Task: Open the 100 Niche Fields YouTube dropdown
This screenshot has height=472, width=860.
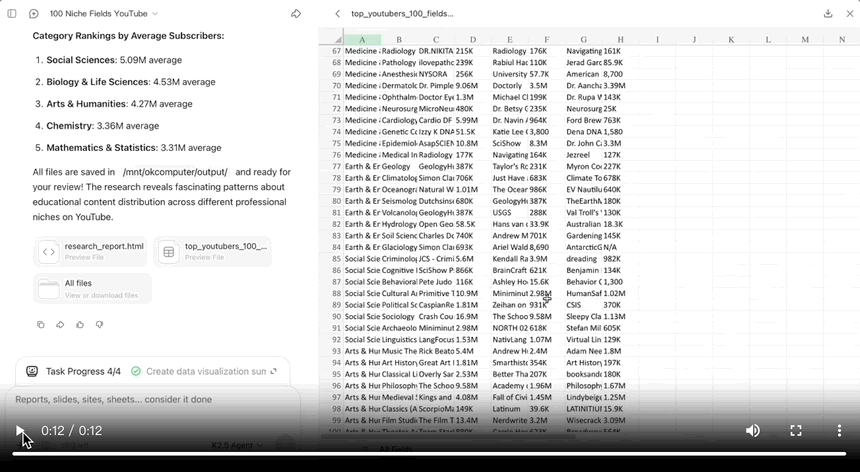Action: [104, 14]
